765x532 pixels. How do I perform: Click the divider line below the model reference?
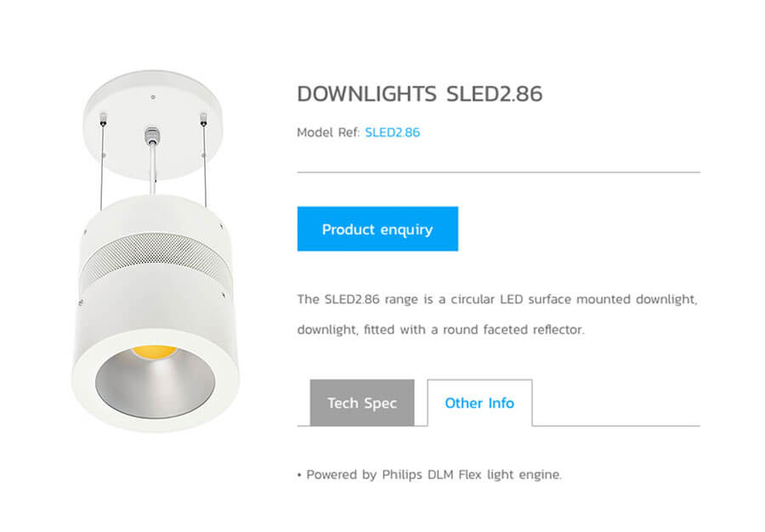pos(499,173)
